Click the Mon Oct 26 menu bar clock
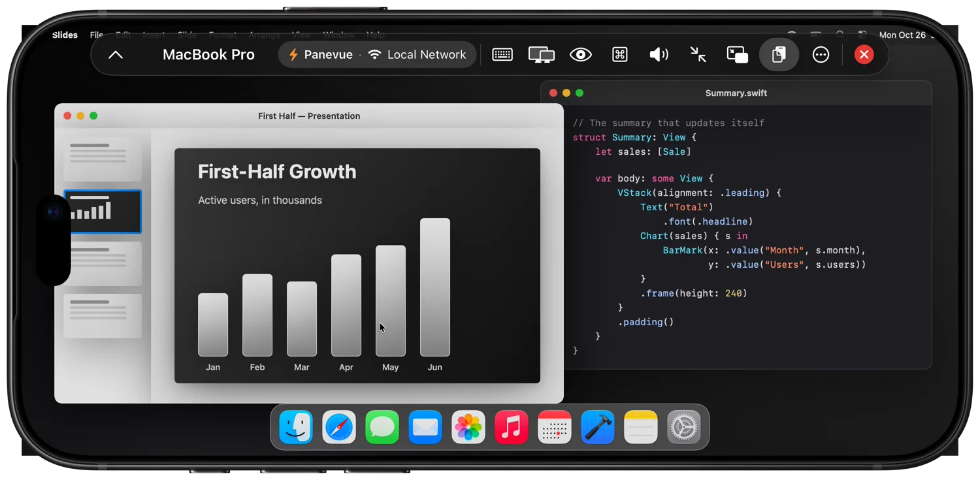Image resolution: width=980 pixels, height=480 pixels. tap(902, 35)
